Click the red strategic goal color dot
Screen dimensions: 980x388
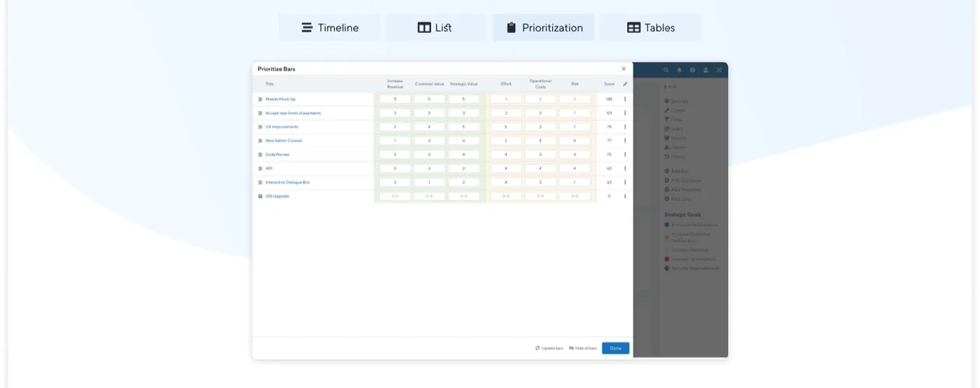tap(666, 259)
